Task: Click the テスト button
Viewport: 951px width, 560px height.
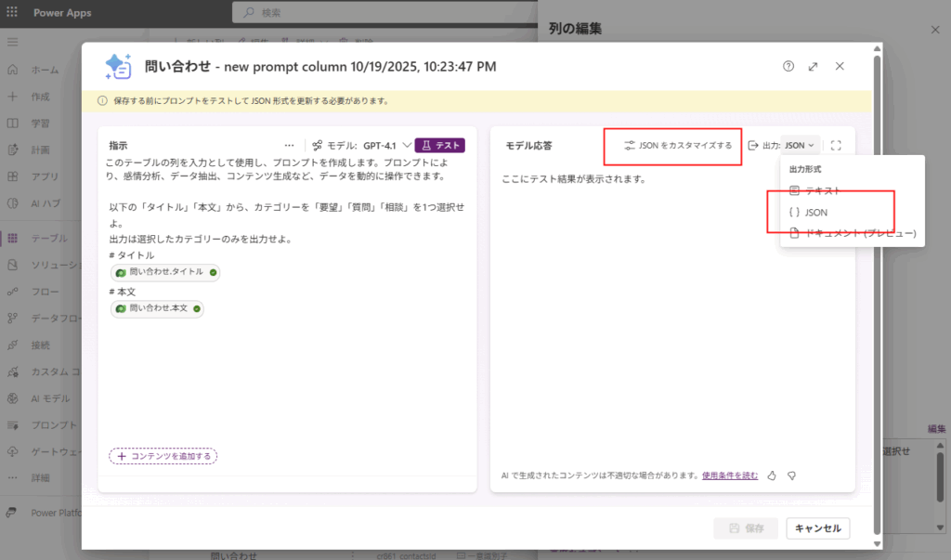Action: pyautogui.click(x=439, y=146)
